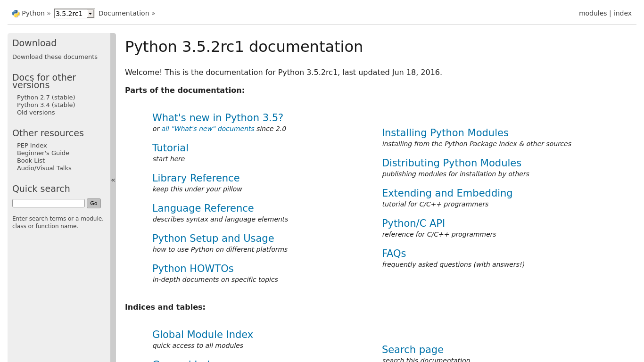Open Installing Python Modules

(445, 133)
